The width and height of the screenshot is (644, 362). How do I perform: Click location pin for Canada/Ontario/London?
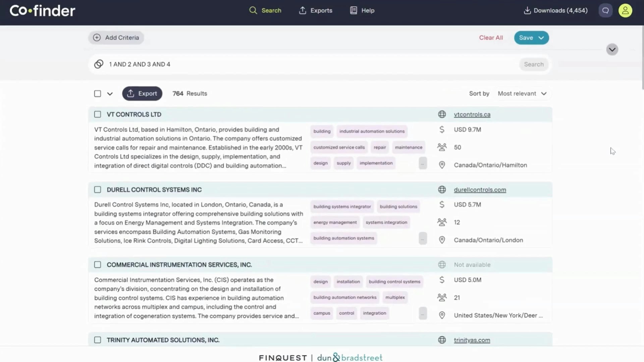coord(442,240)
